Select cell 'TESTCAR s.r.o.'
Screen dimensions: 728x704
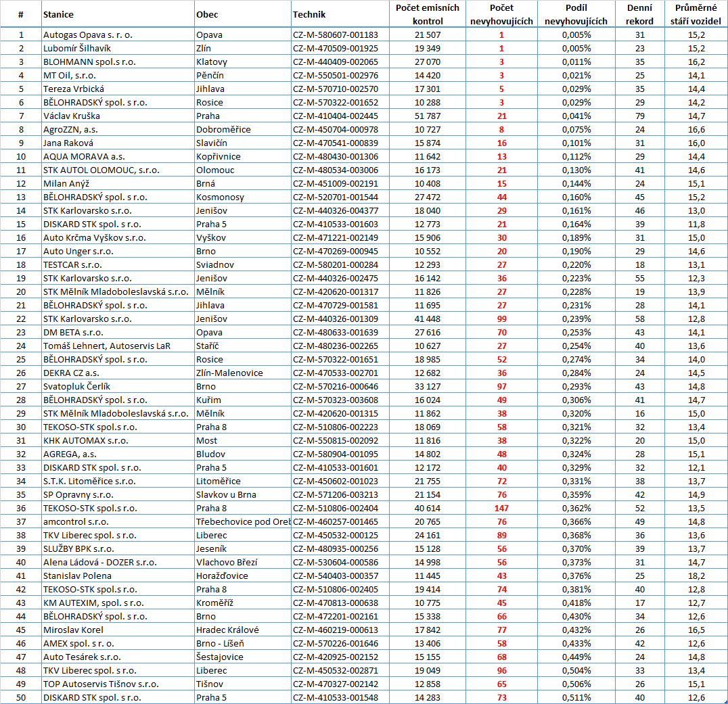pyautogui.click(x=118, y=264)
